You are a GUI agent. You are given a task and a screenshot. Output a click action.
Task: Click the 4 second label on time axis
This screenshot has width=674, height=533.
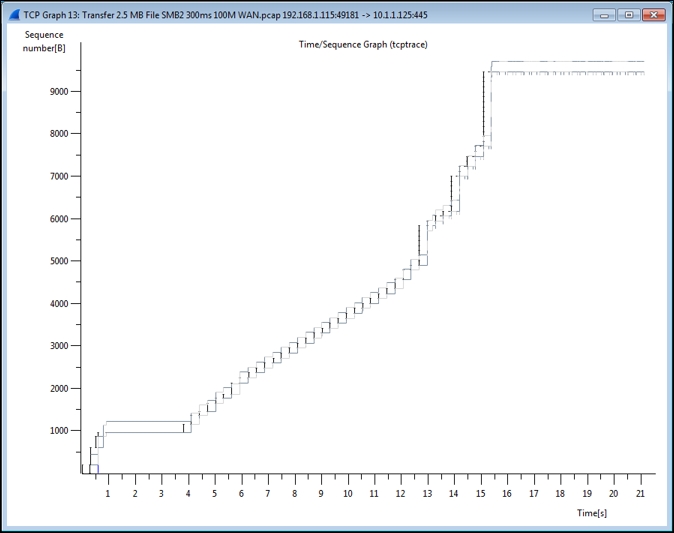point(188,493)
